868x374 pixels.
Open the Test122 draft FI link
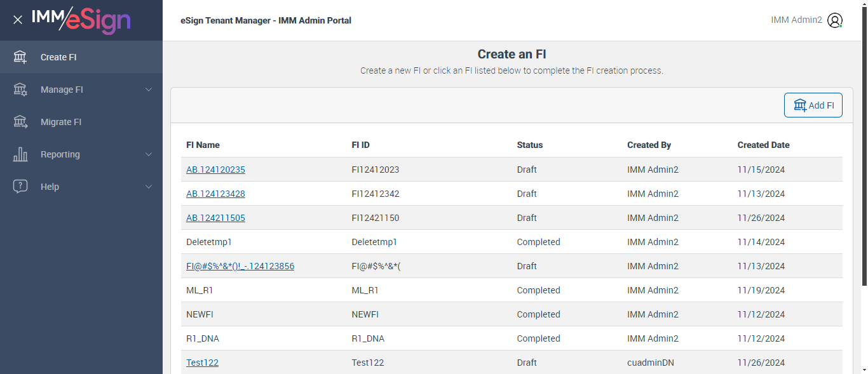[202, 363]
